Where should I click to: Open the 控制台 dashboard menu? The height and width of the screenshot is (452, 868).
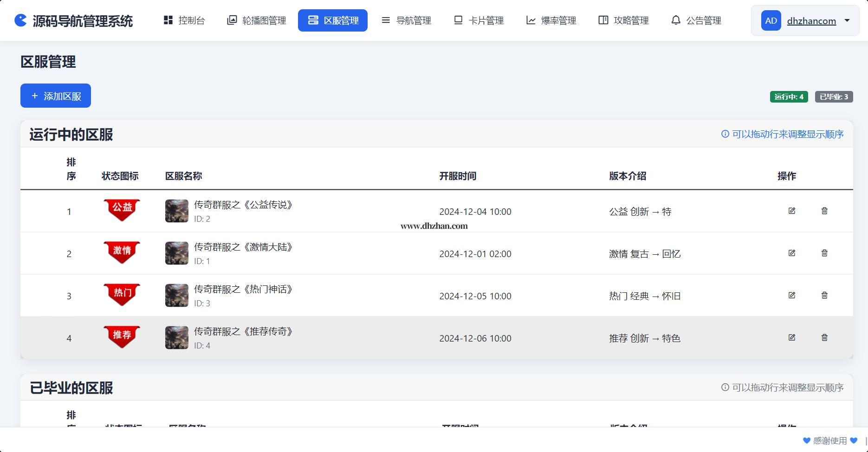pyautogui.click(x=184, y=20)
